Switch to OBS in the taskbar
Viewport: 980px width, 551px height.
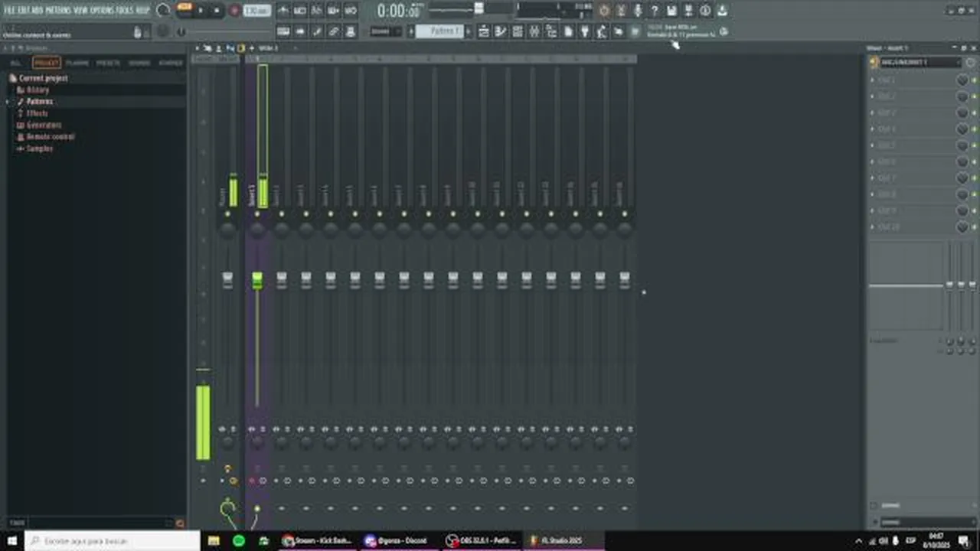(482, 541)
